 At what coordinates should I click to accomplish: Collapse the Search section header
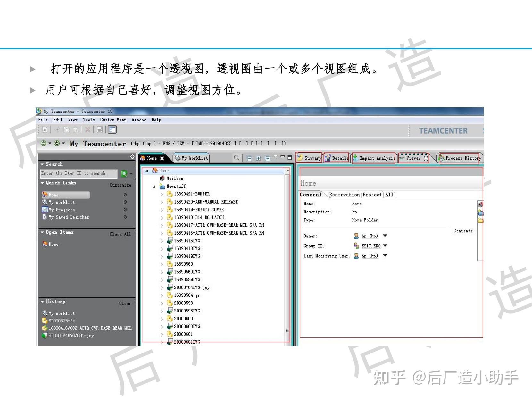click(43, 164)
